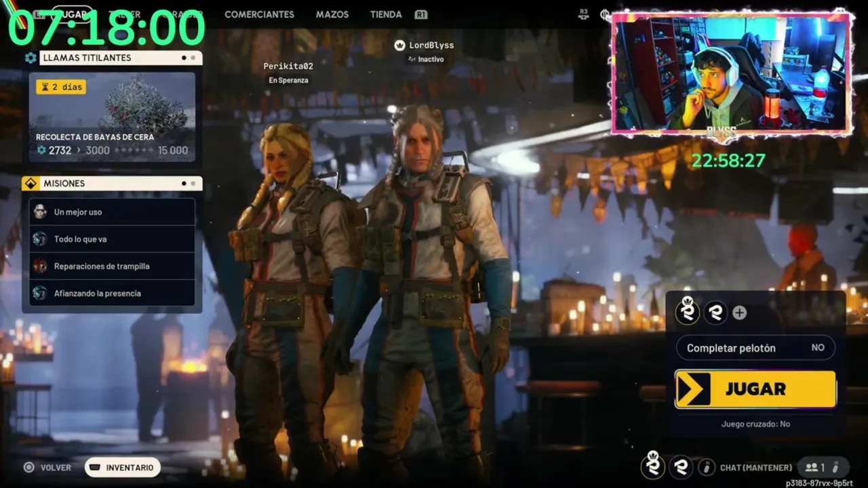Select second page dot of MISIONES panel
This screenshot has height=488, width=868.
pos(193,184)
